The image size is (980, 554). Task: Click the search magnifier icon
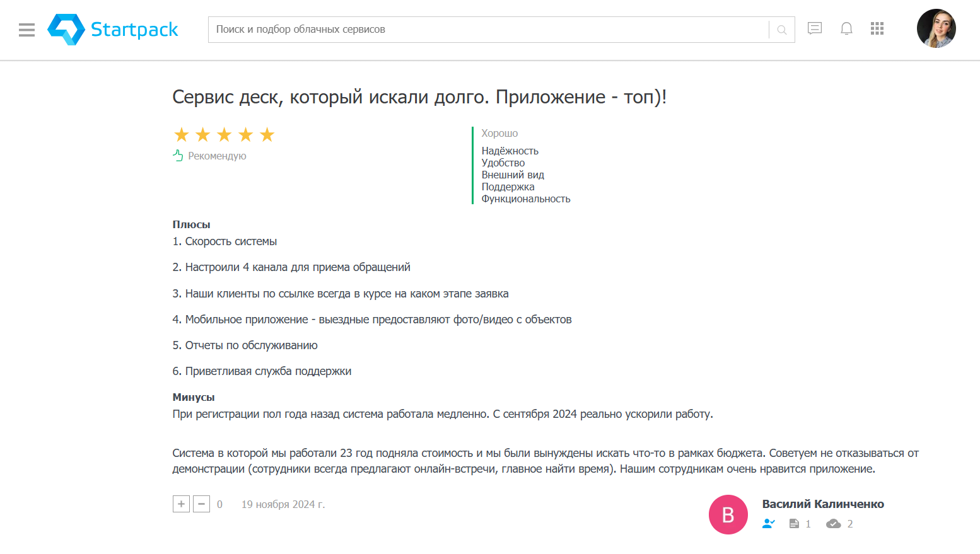(781, 30)
